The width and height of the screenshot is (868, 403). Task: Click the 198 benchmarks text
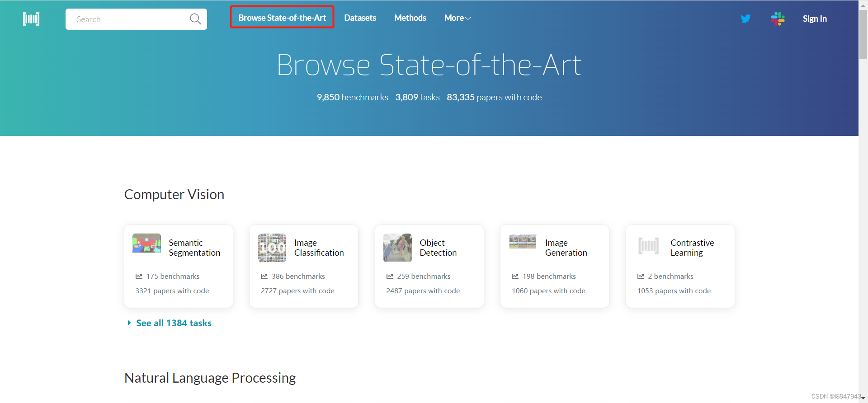[549, 276]
